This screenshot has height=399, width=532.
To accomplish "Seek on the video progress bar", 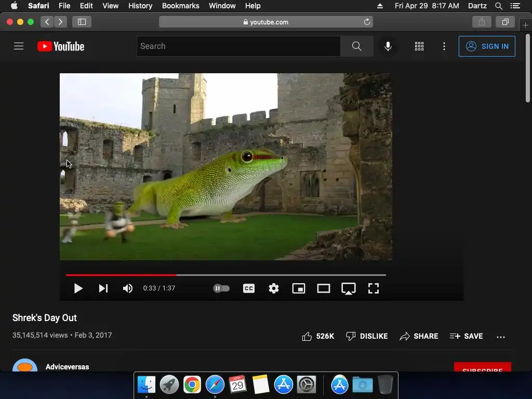I will tap(226, 275).
